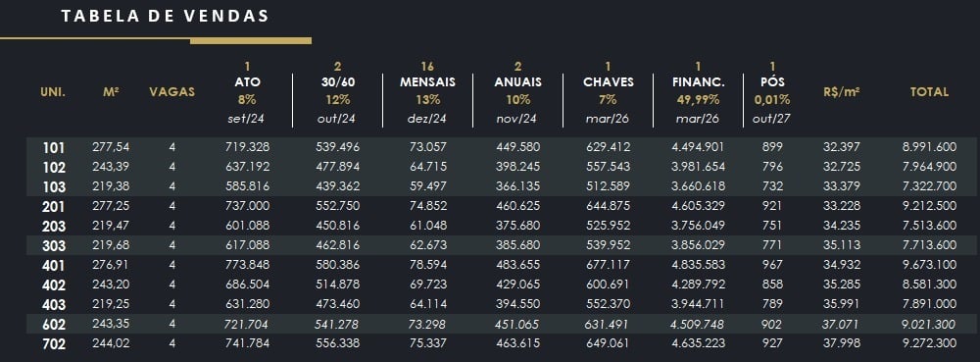This screenshot has height=362, width=980.
Task: Select the FINANC. 49,99% header
Action: click(x=698, y=92)
